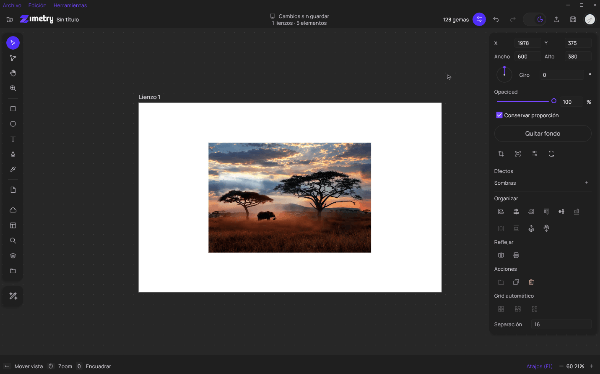This screenshot has height=374, width=600.
Task: Click the Separación value field
Action: pyautogui.click(x=561, y=324)
